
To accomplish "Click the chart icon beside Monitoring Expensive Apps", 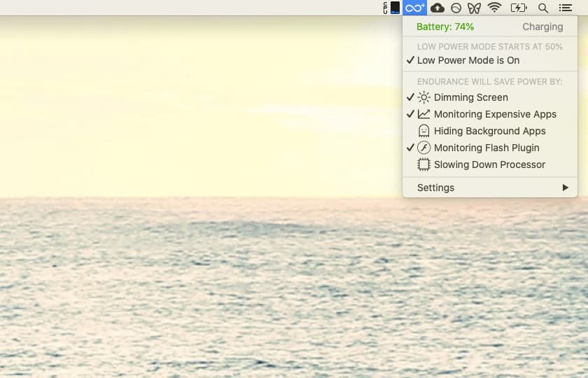I will [x=423, y=114].
